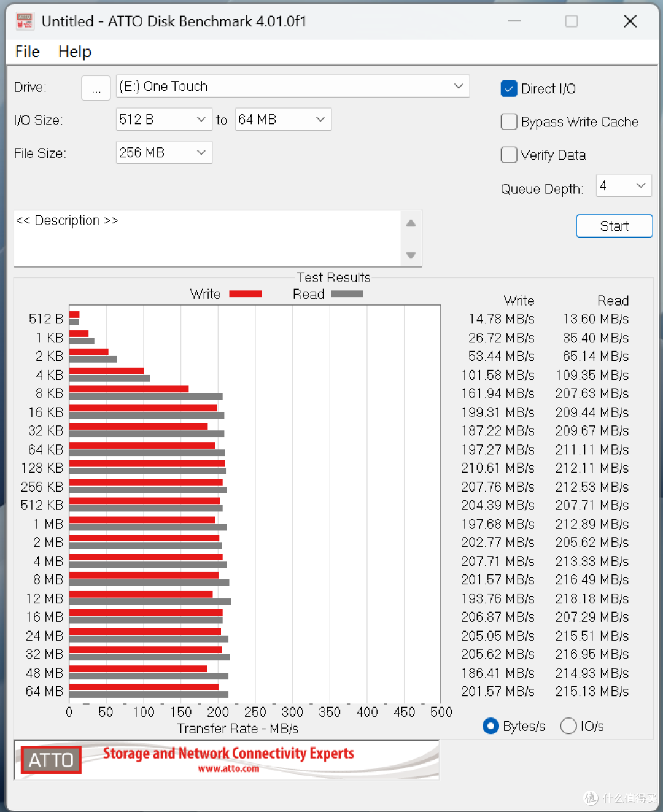The image size is (663, 812).
Task: Open the Queue Depth dropdown
Action: [x=624, y=185]
